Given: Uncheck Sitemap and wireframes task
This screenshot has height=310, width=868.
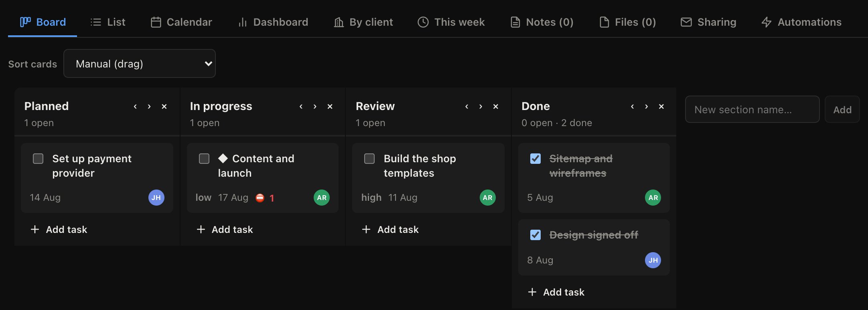Looking at the screenshot, I should (535, 159).
